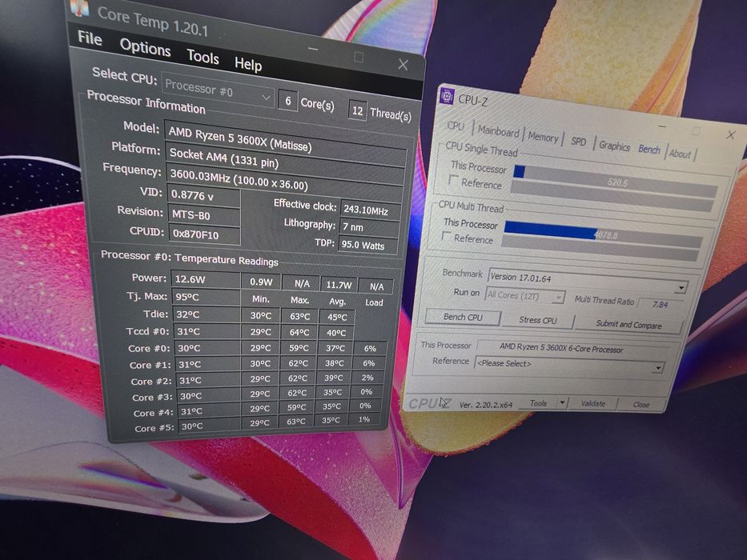The height and width of the screenshot is (560, 747).
Task: Click the multi thread score bar 4078.8
Action: click(x=602, y=234)
